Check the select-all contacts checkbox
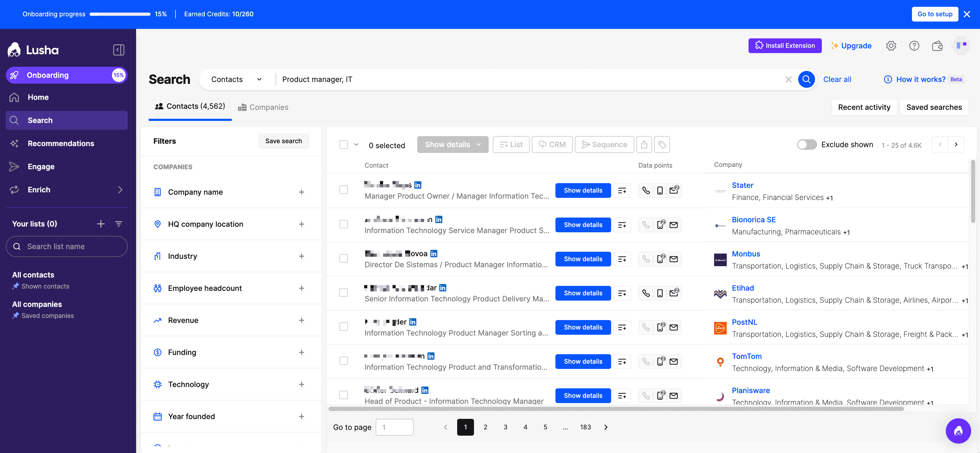The height and width of the screenshot is (453, 980). (x=344, y=145)
